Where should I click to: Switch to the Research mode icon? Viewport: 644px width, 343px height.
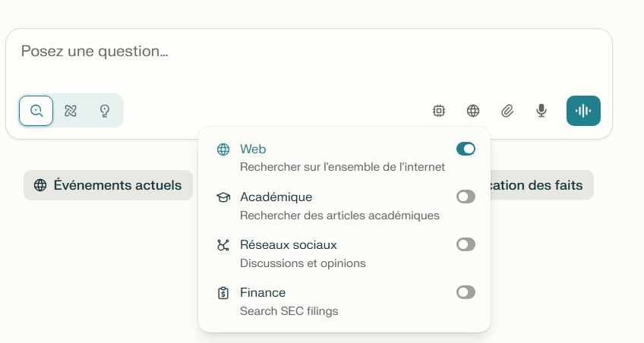point(71,111)
